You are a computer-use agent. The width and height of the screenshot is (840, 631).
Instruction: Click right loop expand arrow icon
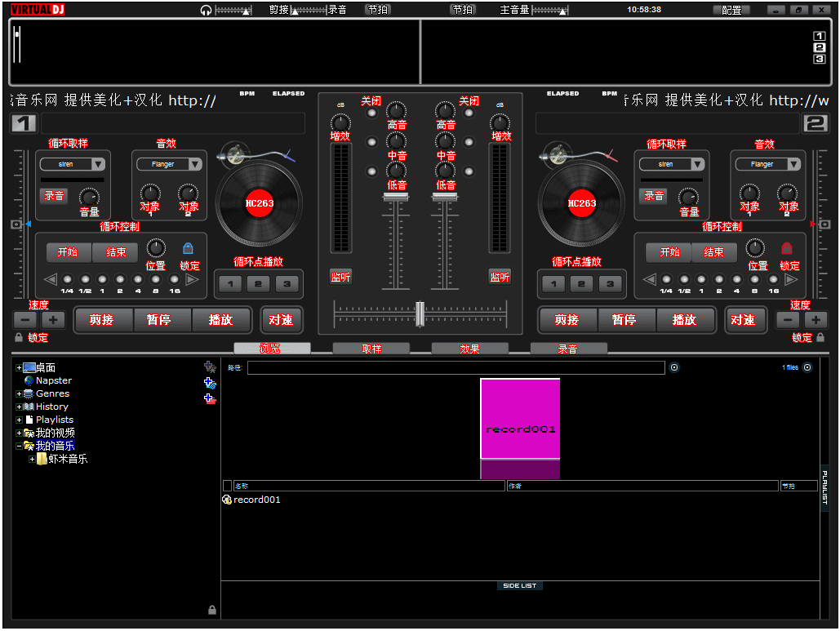[791, 279]
